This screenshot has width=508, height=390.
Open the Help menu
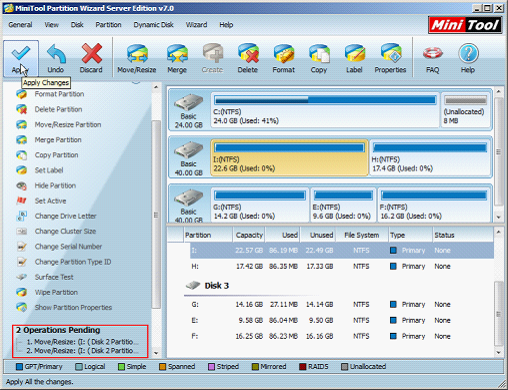click(x=226, y=25)
